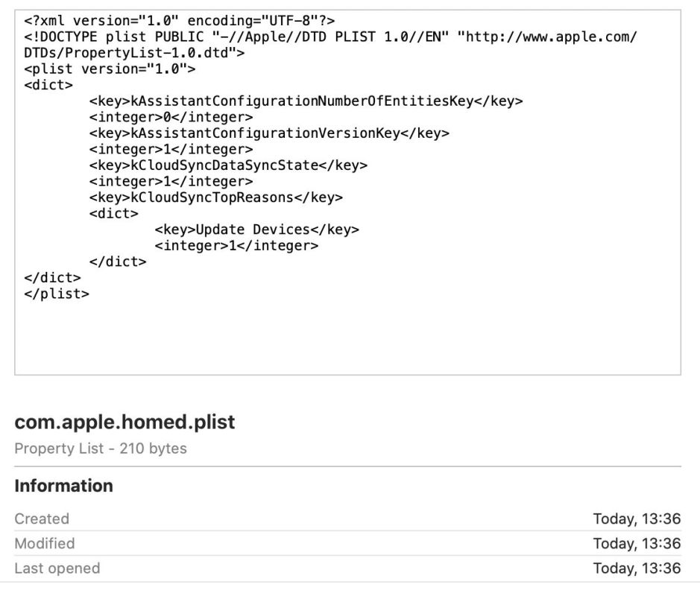Click the kCloudSyncDataSyncState key line
This screenshot has width=700, height=590.
(x=228, y=165)
